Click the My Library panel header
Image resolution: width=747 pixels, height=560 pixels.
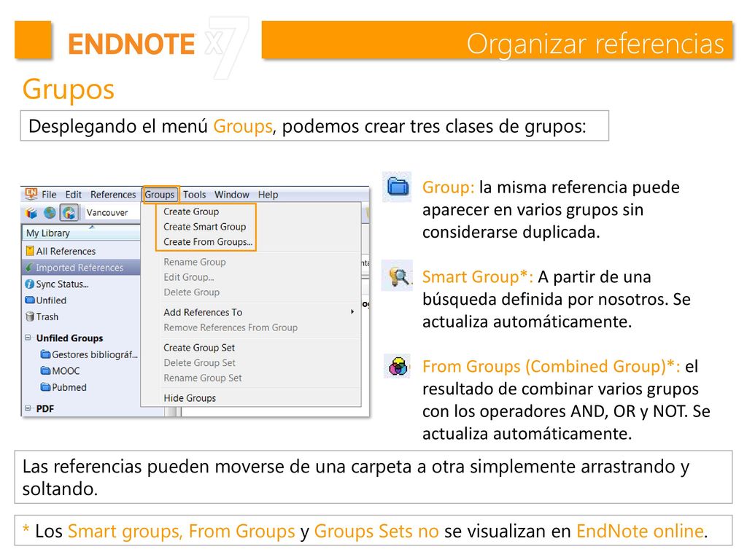coord(81,233)
